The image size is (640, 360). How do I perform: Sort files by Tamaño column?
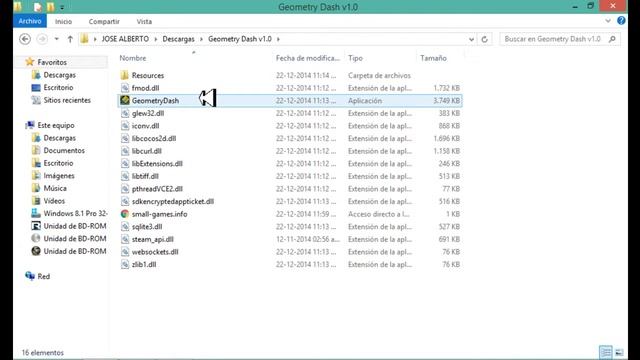[433, 58]
